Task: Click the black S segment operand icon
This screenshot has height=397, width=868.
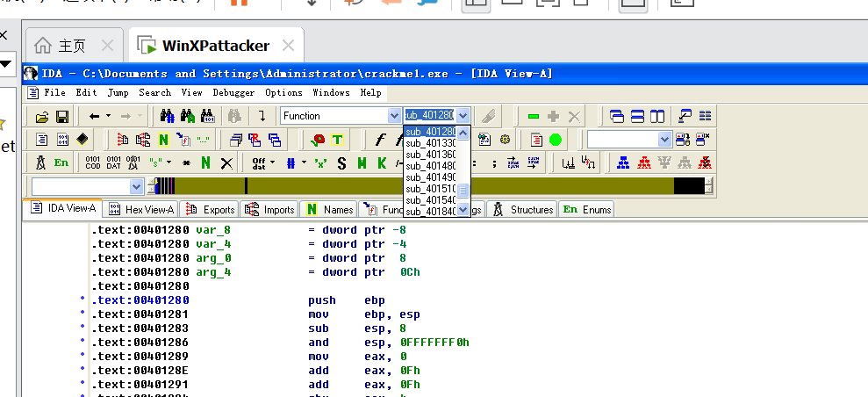Action: coord(341,162)
